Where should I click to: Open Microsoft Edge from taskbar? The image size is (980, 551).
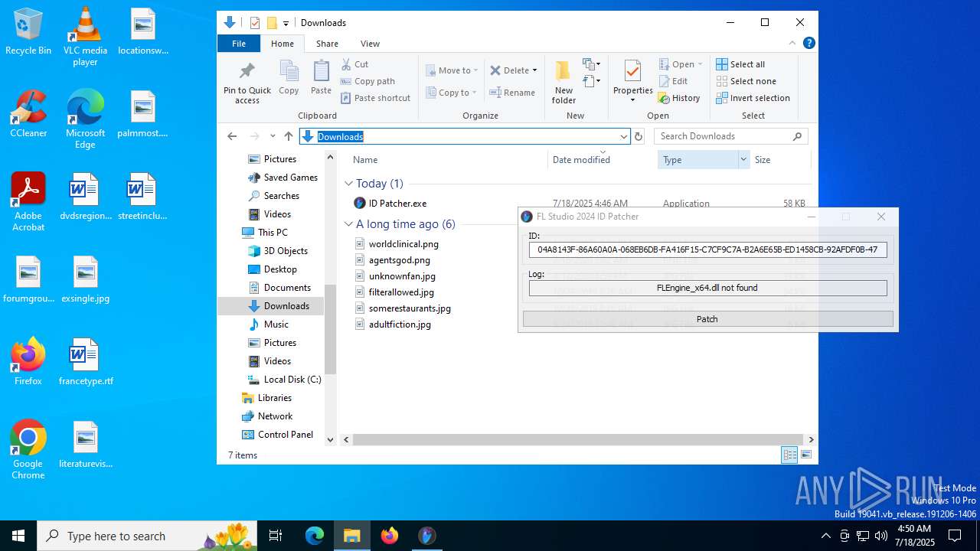(x=315, y=536)
